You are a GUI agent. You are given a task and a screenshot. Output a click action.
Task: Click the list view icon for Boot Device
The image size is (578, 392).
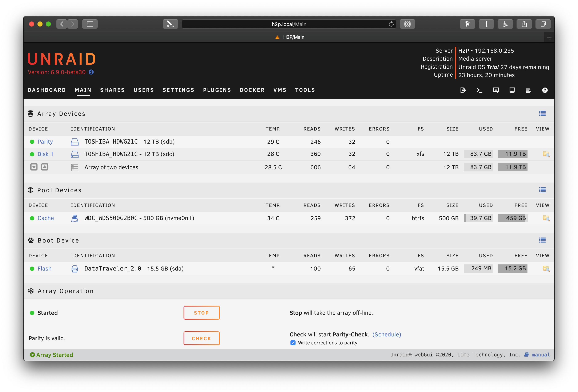pyautogui.click(x=542, y=240)
